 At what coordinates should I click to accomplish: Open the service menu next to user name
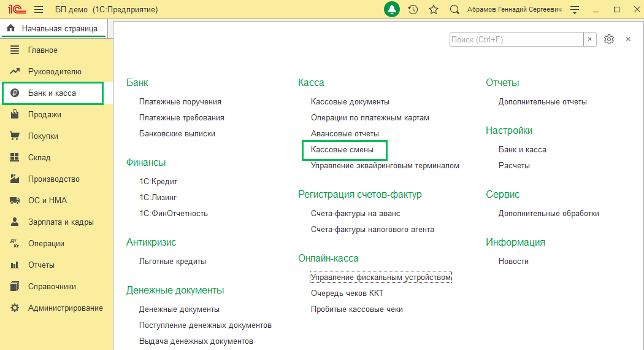click(575, 9)
